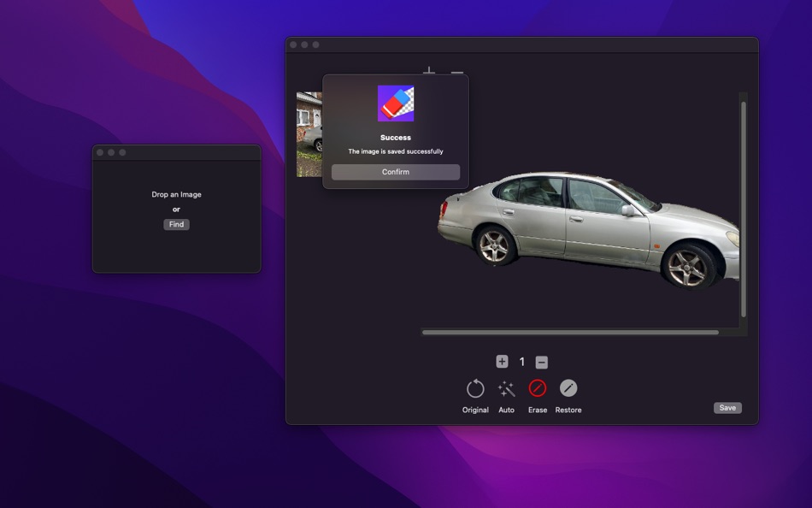Select the Restore pencil tool
The height and width of the screenshot is (508, 812).
pyautogui.click(x=568, y=388)
